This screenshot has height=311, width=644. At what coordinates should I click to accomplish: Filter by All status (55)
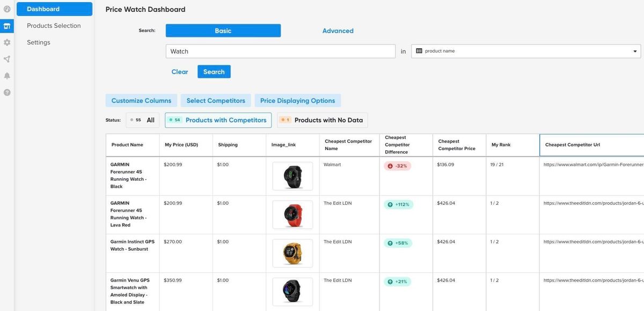pyautogui.click(x=143, y=120)
